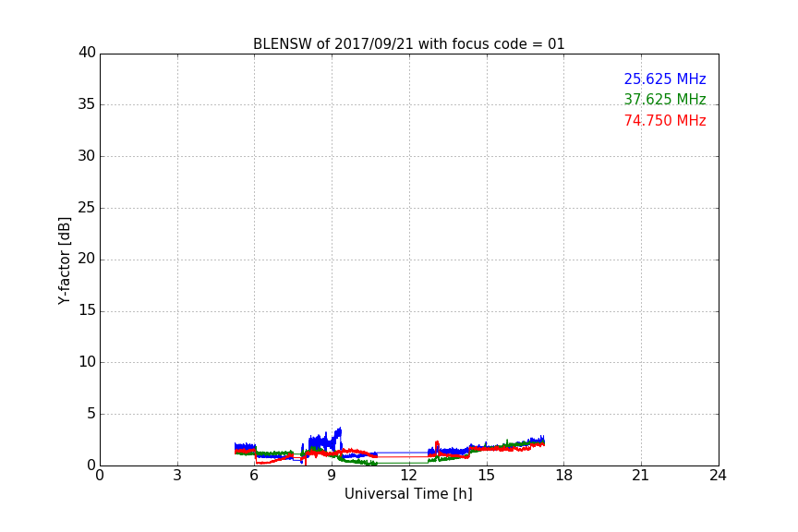Click y-axis tick value 35
The width and height of the screenshot is (798, 532).
click(87, 104)
